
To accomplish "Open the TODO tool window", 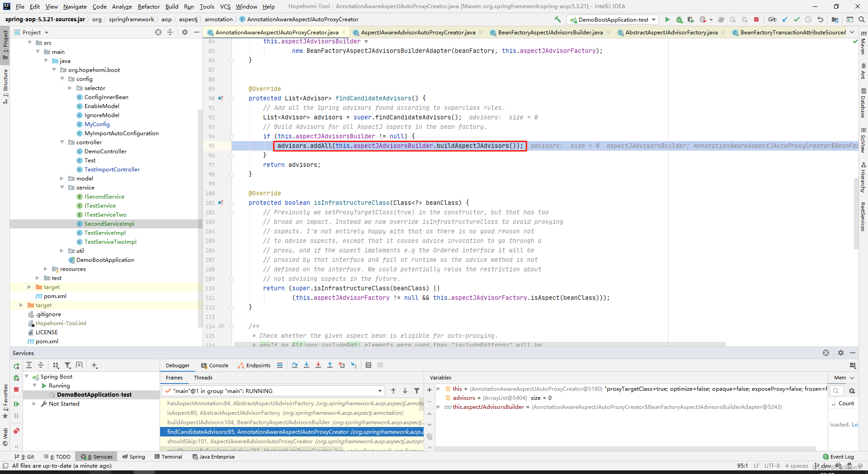I will tap(57, 457).
